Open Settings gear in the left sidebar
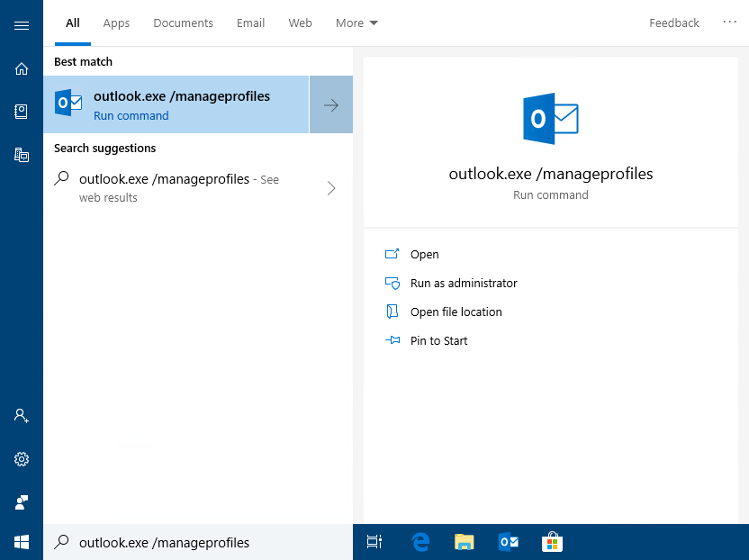Screen dimensions: 749x560 pyautogui.click(x=21, y=458)
